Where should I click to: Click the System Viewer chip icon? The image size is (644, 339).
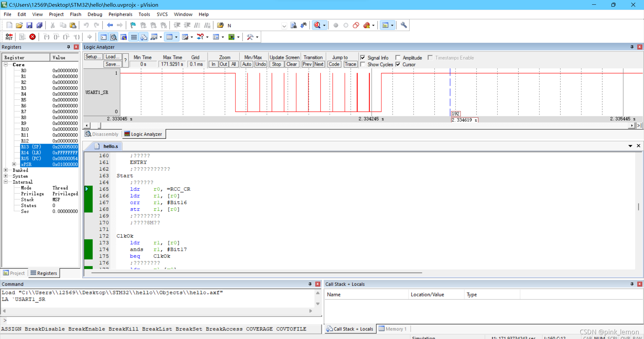pos(231,37)
